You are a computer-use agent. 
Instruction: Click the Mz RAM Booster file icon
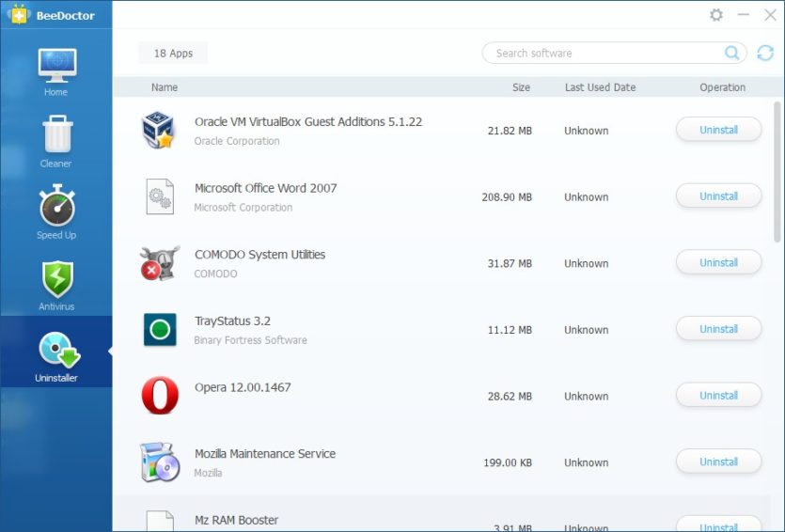click(x=160, y=521)
